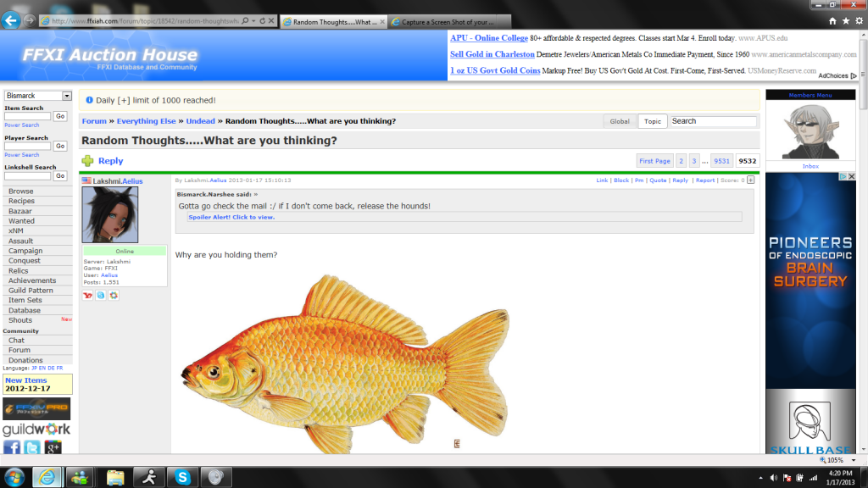The height and width of the screenshot is (488, 868).
Task: Close the brain surgery ad with X
Action: (853, 177)
